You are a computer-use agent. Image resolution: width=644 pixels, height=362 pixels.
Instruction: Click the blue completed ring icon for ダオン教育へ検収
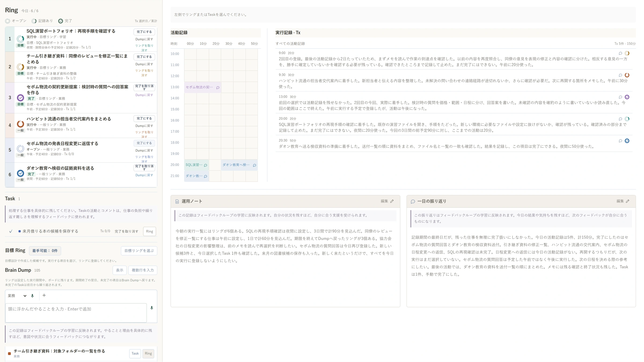click(x=20, y=173)
